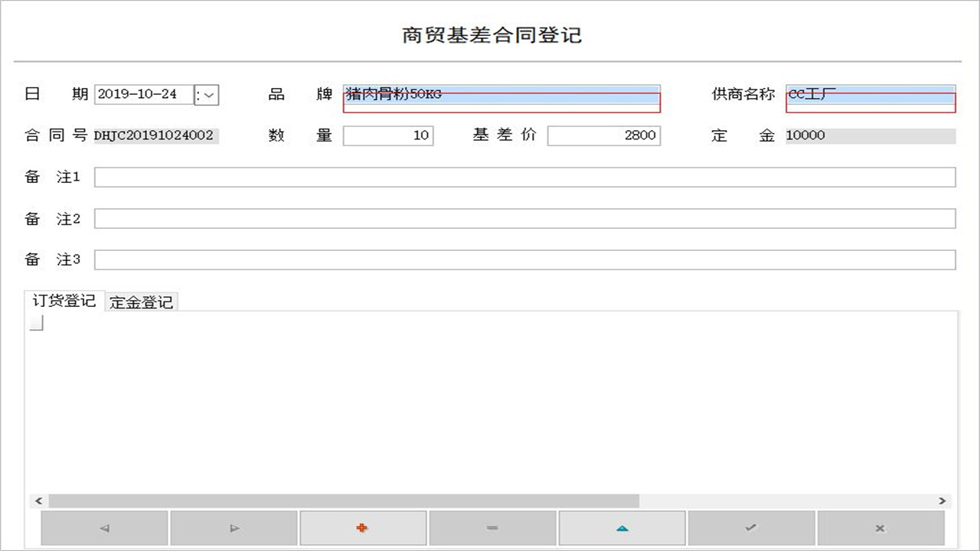
Task: Switch to the 定金登记 tab
Action: pos(140,301)
